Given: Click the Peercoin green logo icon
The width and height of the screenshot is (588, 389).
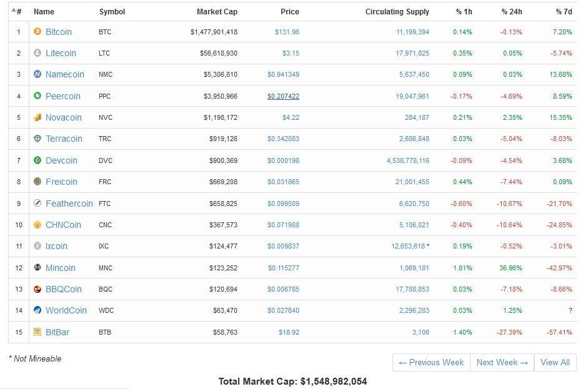Looking at the screenshot, I should [x=37, y=96].
